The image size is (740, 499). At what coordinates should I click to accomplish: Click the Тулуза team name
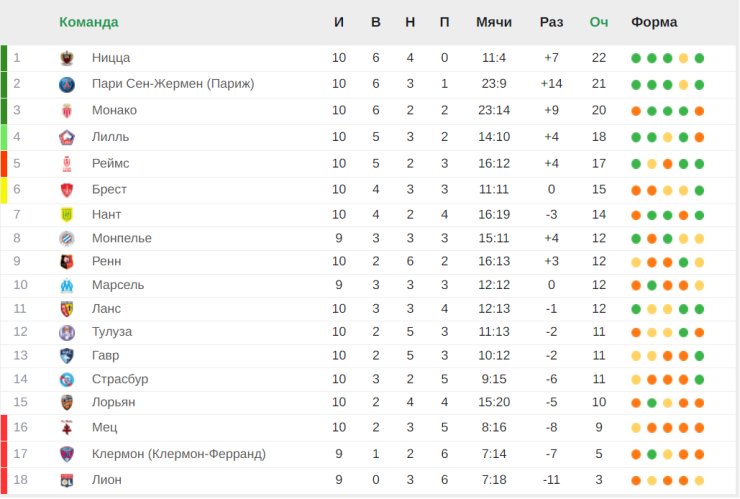[x=112, y=332]
